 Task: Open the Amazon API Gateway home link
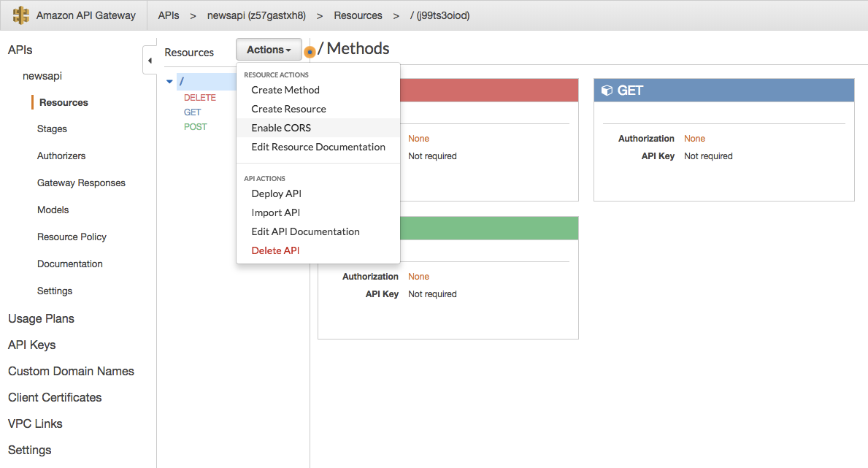point(86,15)
